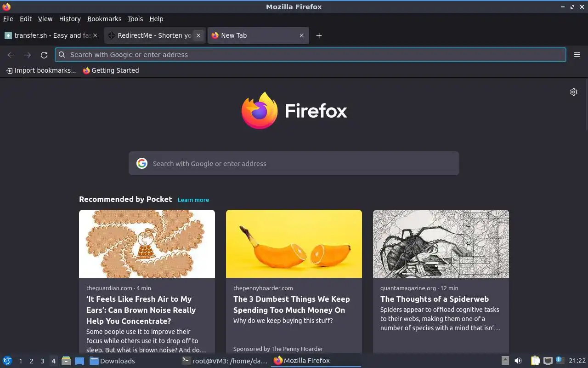
Task: Click the thepennyhoarder.com source label
Action: coord(263,288)
